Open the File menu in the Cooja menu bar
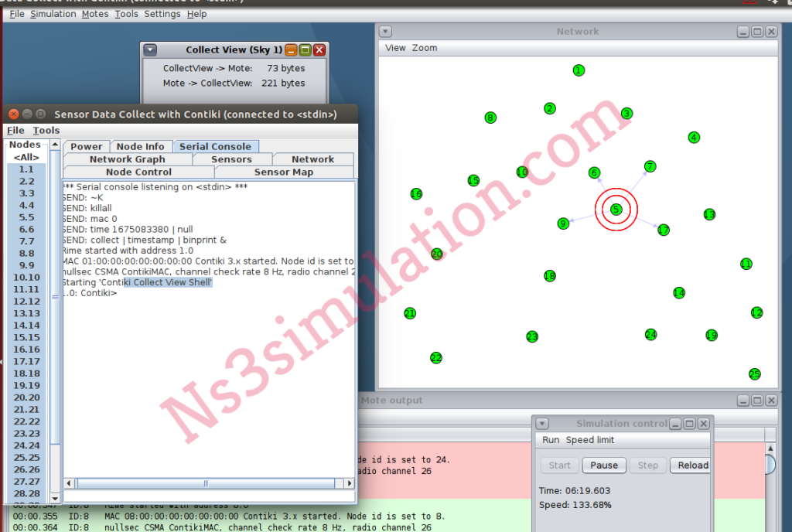 pyautogui.click(x=17, y=14)
